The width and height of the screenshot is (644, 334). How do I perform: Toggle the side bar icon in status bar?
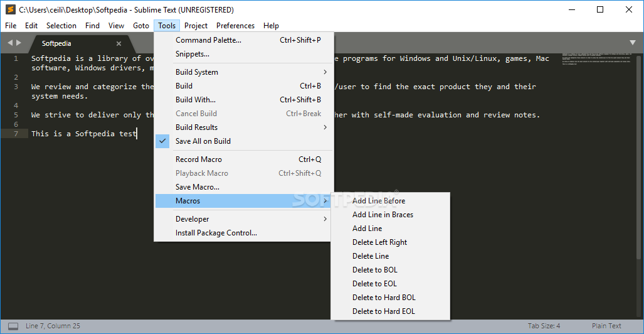(x=13, y=326)
